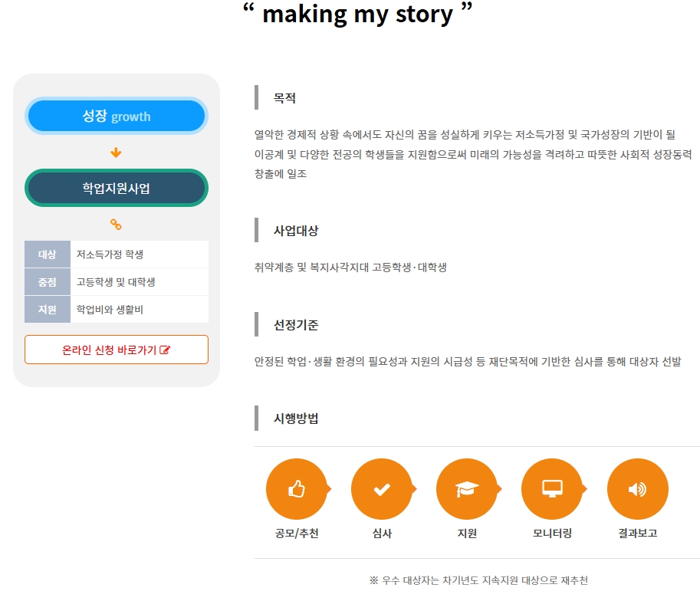Click the downward orange arrow under 성장 growth
This screenshot has height=591, width=700.
click(x=117, y=153)
